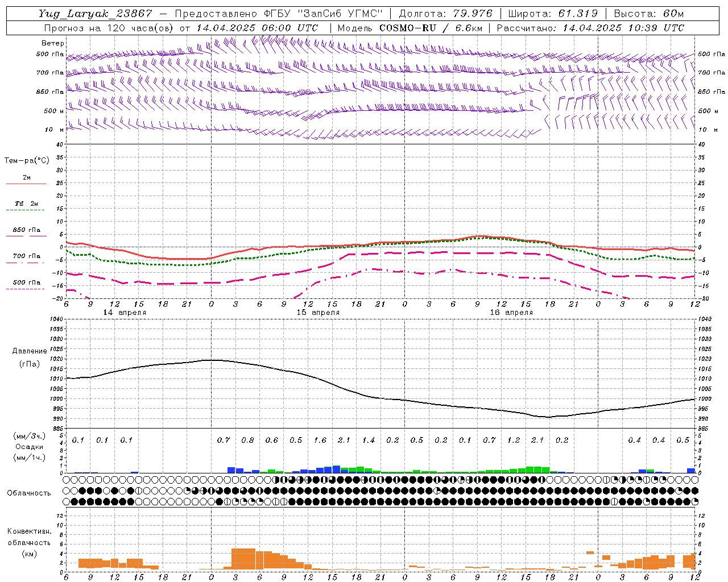This screenshot has width=728, height=582.
Task: Click the Высота: 60м value
Action: 648,14
